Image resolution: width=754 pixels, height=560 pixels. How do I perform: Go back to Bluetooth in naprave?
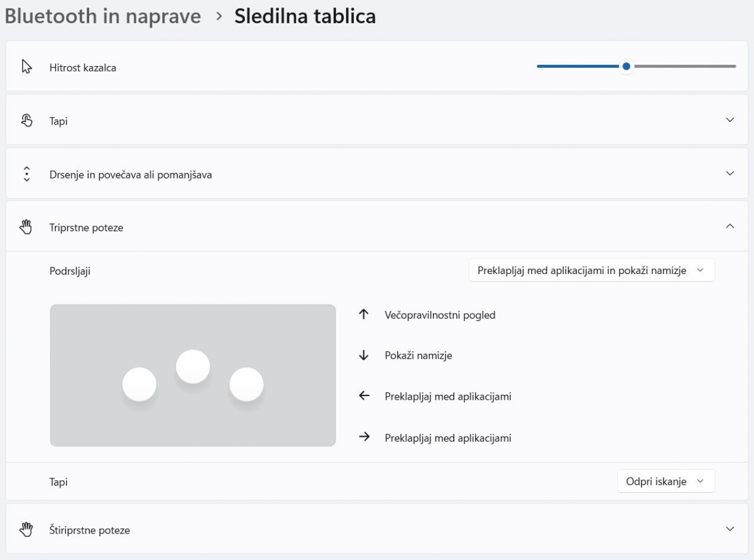pyautogui.click(x=103, y=16)
